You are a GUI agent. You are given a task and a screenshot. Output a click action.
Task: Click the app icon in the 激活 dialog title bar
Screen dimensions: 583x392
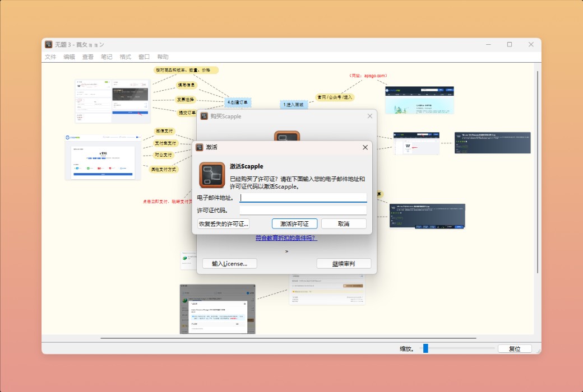pos(201,147)
